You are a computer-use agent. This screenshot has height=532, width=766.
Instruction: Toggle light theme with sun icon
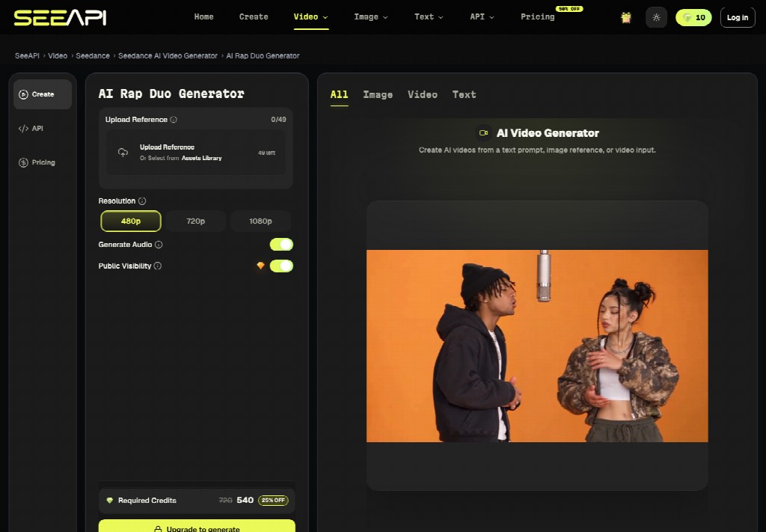tap(656, 18)
